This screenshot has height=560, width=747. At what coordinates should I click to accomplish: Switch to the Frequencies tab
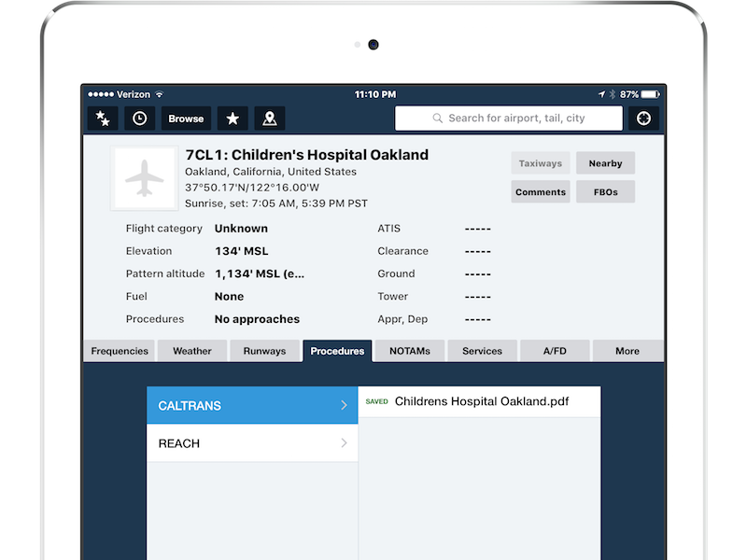[x=120, y=351]
